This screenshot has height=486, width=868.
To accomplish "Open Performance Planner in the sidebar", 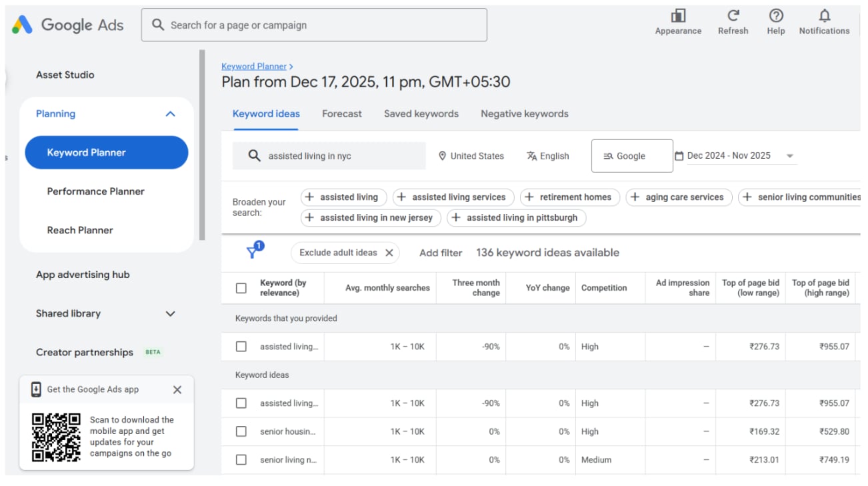I will (95, 191).
